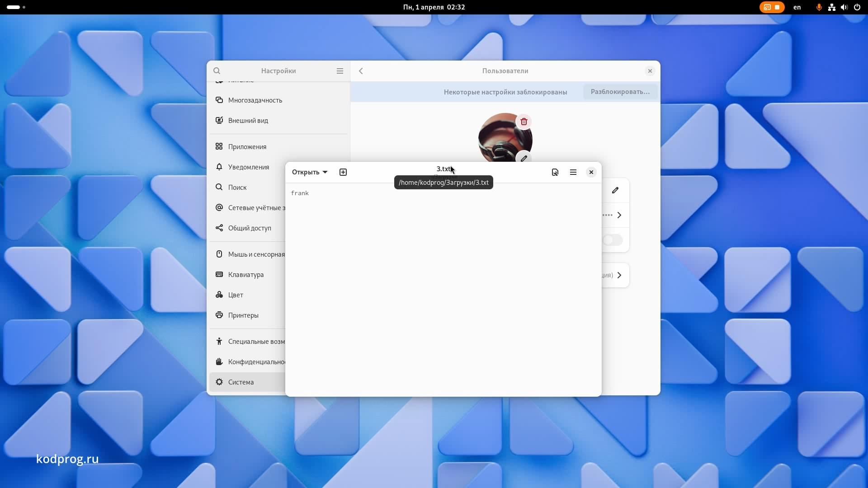This screenshot has height=488, width=868.
Task: Click the power icon in the top bar
Action: pos(857,7)
